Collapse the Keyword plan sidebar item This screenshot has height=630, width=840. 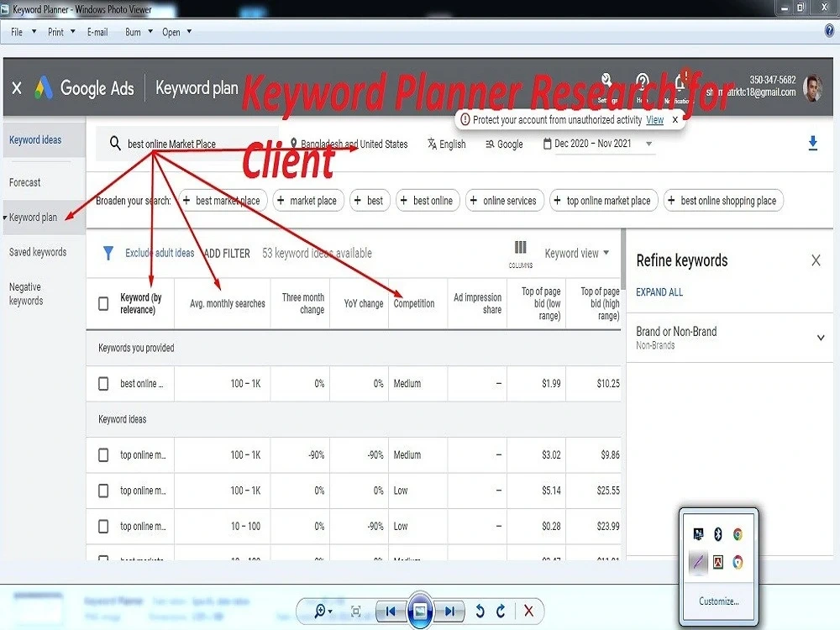pyautogui.click(x=5, y=218)
